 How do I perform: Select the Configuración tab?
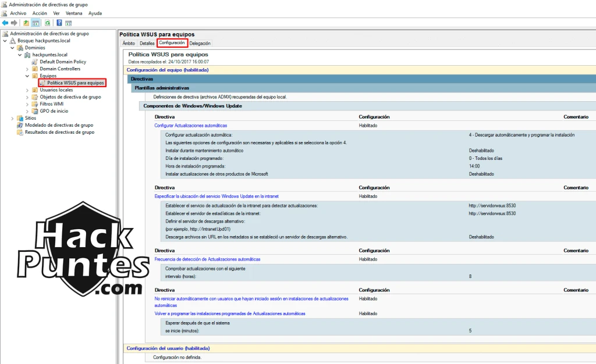(x=172, y=43)
